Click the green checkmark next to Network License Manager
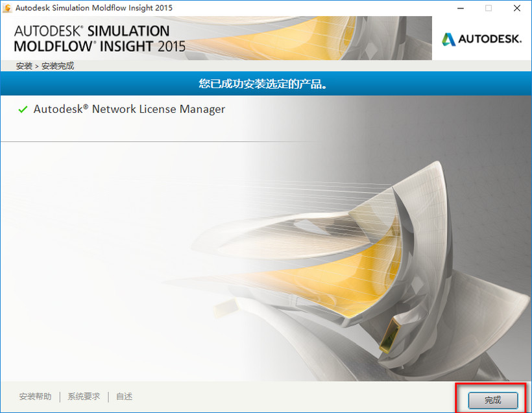 [x=22, y=109]
